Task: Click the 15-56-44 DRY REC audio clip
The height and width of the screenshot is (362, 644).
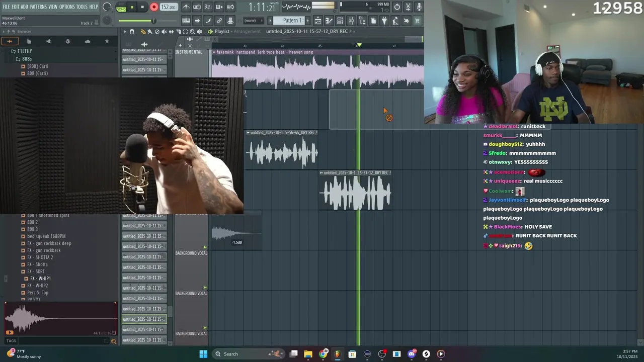Action: pyautogui.click(x=282, y=150)
